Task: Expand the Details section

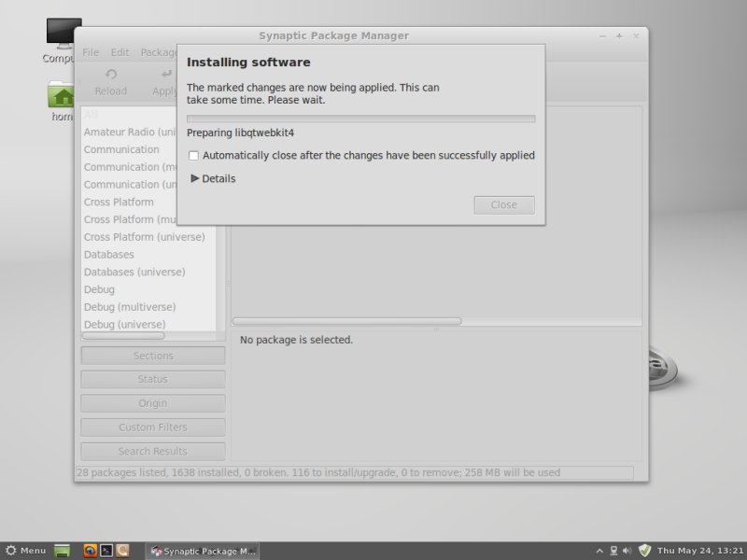Action: 213,178
